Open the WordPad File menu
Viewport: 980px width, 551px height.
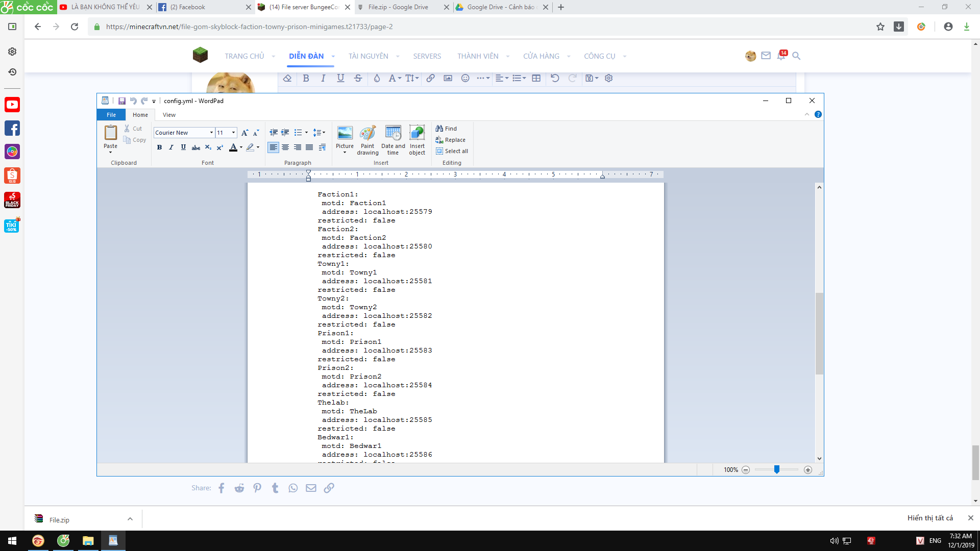pos(111,115)
